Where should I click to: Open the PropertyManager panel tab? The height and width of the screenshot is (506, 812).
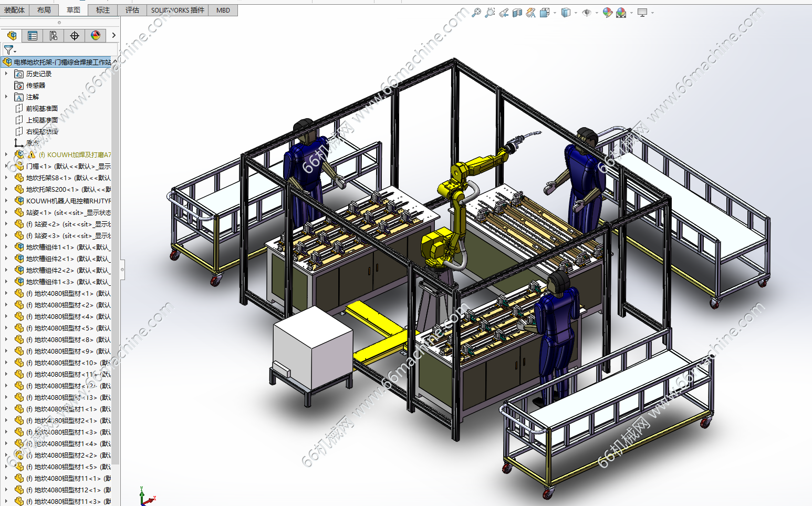click(33, 36)
